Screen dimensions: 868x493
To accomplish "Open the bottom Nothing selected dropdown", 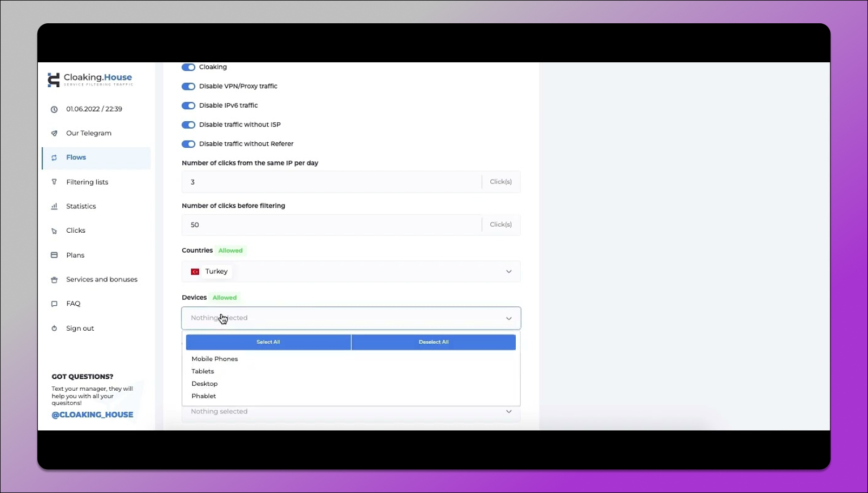I will point(351,412).
